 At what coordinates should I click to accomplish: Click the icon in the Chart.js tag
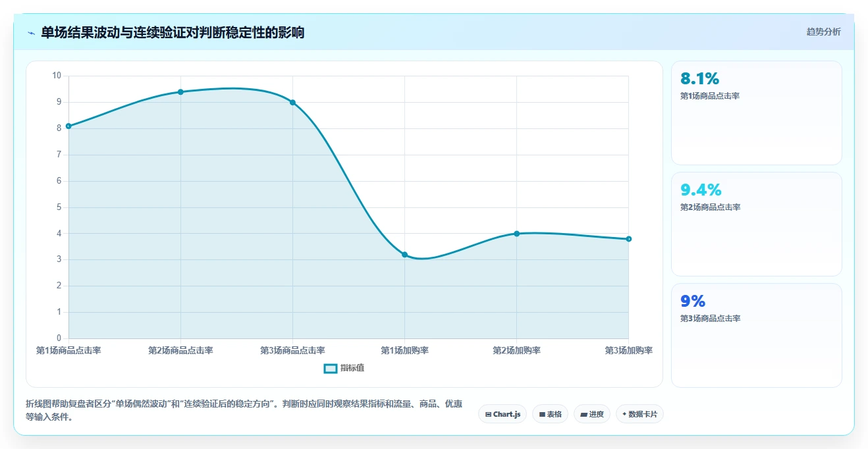(x=488, y=414)
